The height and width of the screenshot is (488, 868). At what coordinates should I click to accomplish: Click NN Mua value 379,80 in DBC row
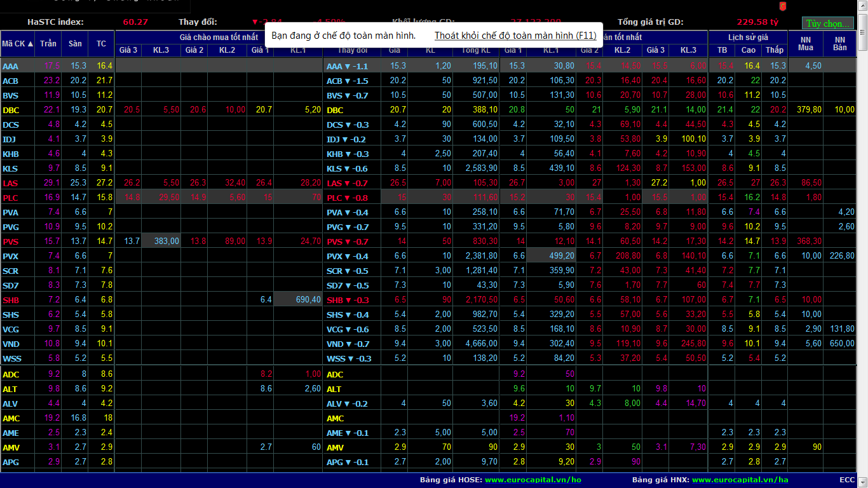tap(809, 110)
